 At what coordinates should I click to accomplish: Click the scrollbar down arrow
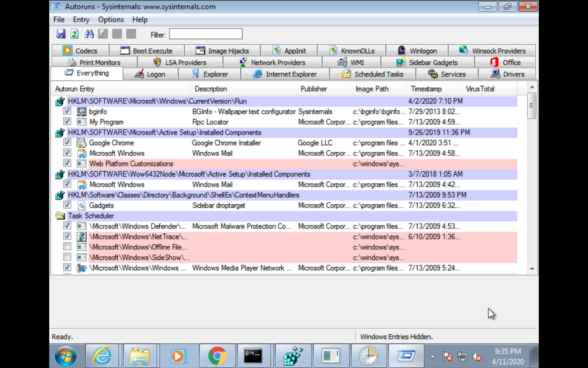532,269
